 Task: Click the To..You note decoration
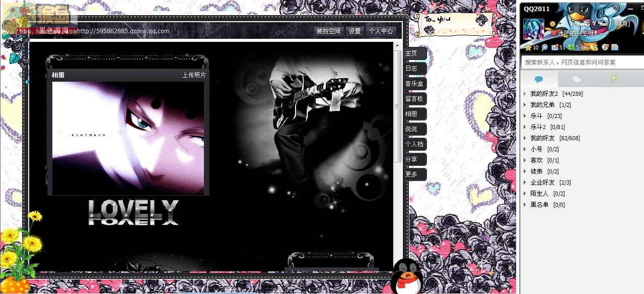[x=455, y=24]
